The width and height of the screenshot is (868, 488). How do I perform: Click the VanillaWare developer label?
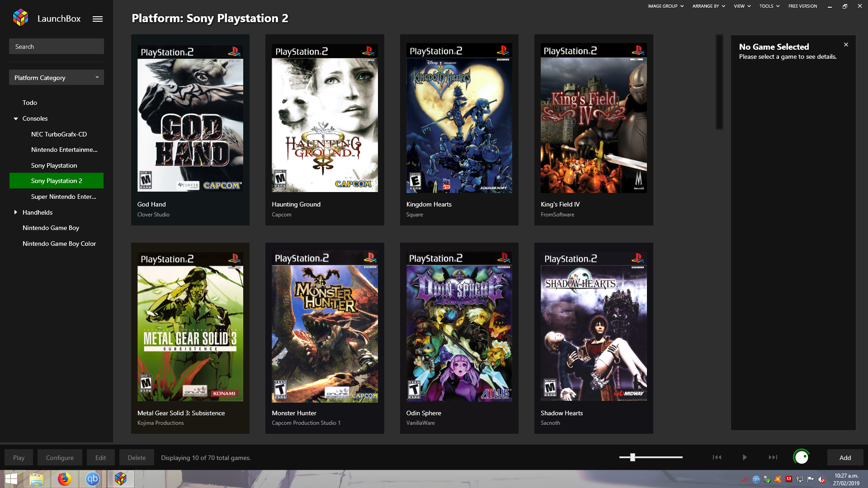(420, 423)
